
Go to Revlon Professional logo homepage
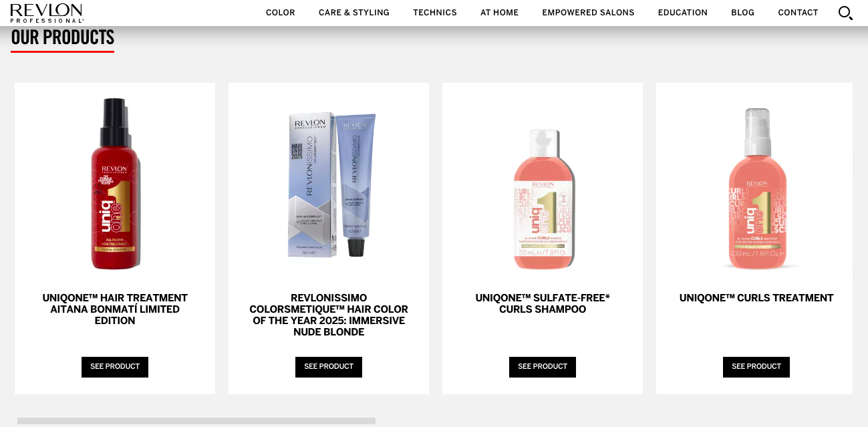pyautogui.click(x=47, y=13)
